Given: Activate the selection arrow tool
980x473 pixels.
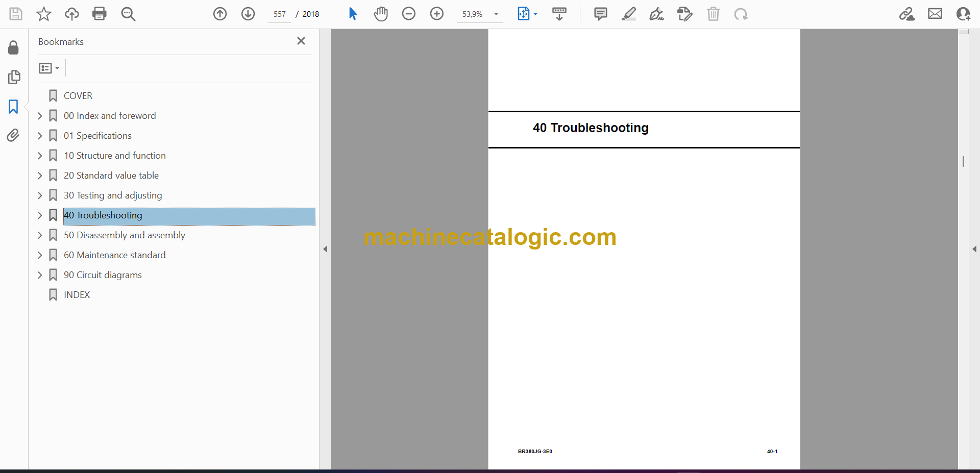Looking at the screenshot, I should pyautogui.click(x=353, y=14).
